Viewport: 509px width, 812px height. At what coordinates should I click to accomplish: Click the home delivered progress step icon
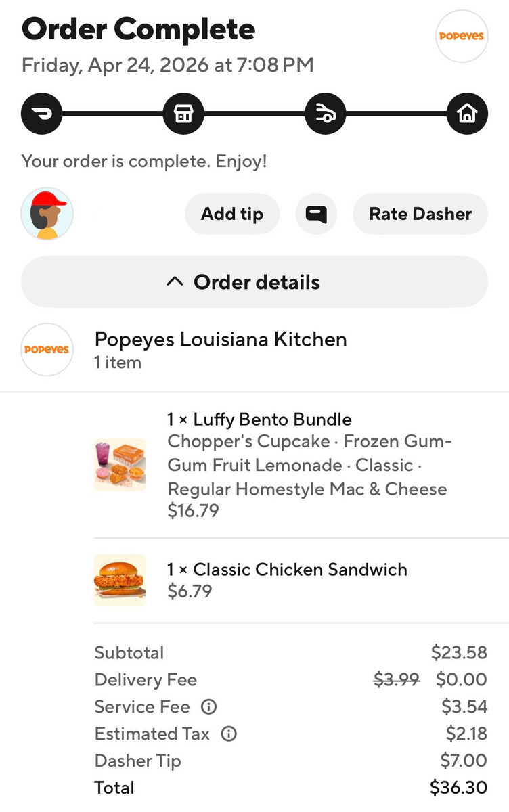(x=467, y=114)
